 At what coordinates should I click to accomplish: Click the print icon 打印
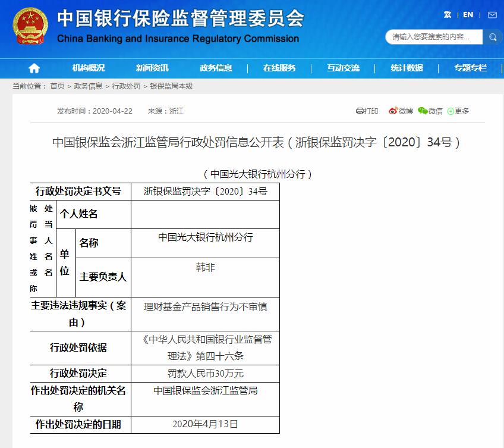pos(367,111)
